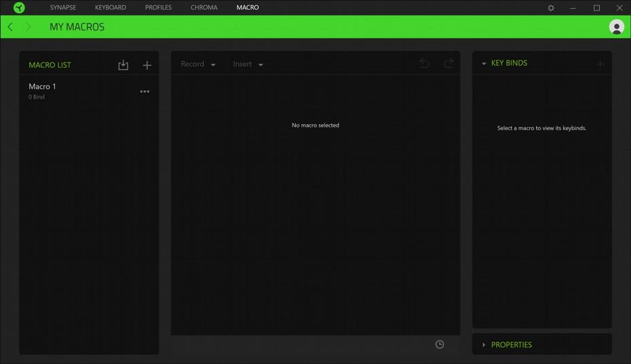This screenshot has height=364, width=631.
Task: Open Macro 1 options ellipsis menu
Action: coord(145,92)
